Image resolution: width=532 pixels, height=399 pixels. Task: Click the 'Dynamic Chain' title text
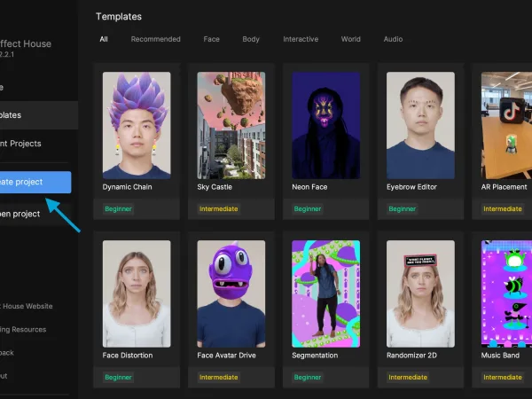[127, 187]
